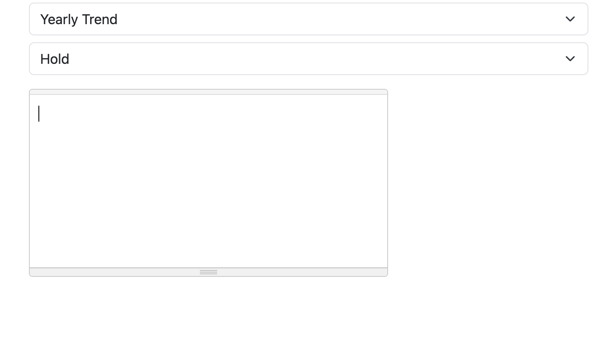Click the middle of the Hold select box

(308, 59)
